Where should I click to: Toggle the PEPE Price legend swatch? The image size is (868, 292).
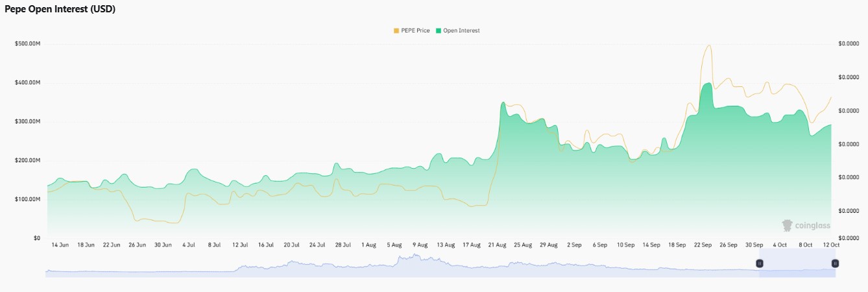[x=396, y=30]
